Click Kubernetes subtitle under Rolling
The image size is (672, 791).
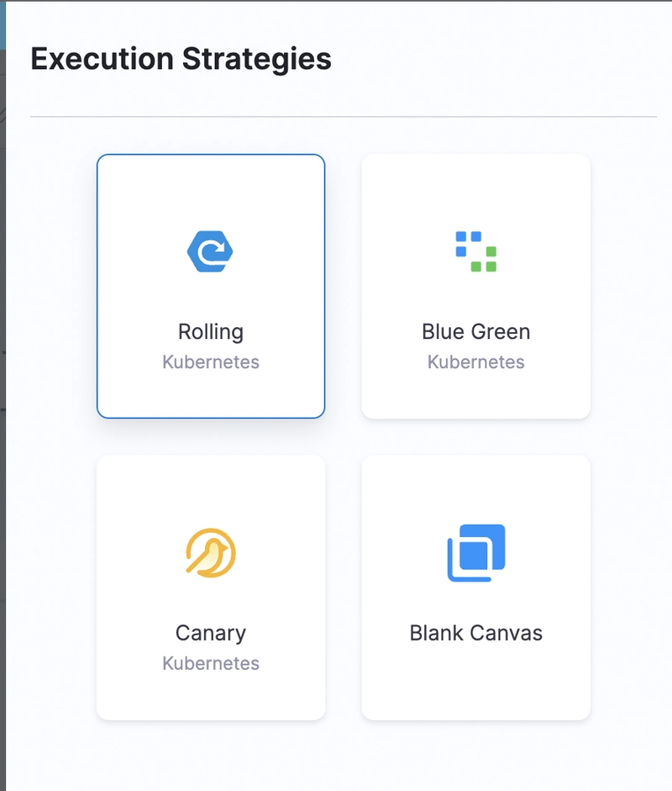(211, 361)
